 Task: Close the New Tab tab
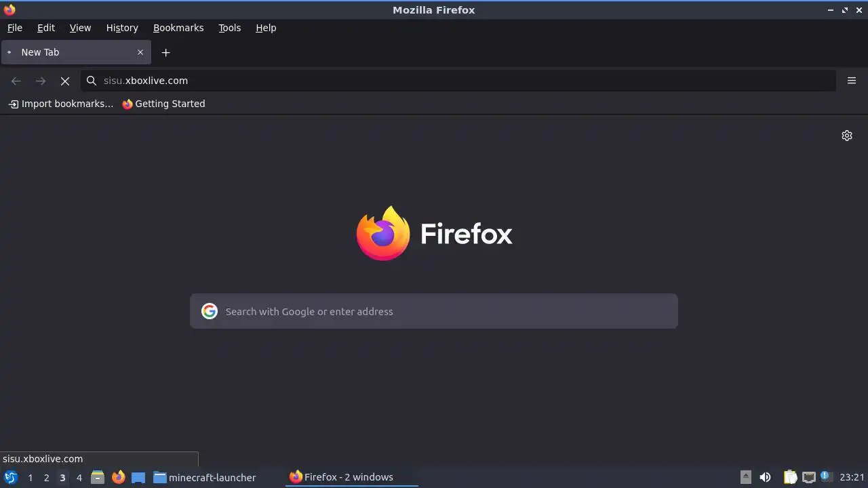(x=140, y=52)
